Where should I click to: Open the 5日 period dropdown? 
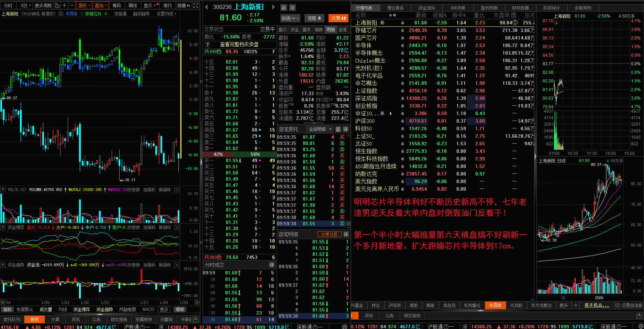click(x=26, y=5)
